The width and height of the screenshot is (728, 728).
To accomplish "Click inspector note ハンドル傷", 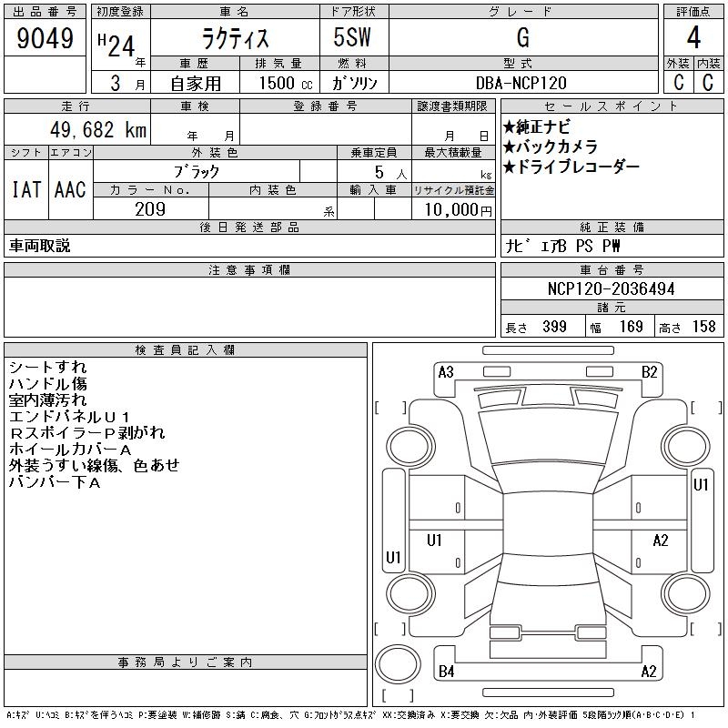I will click(48, 383).
